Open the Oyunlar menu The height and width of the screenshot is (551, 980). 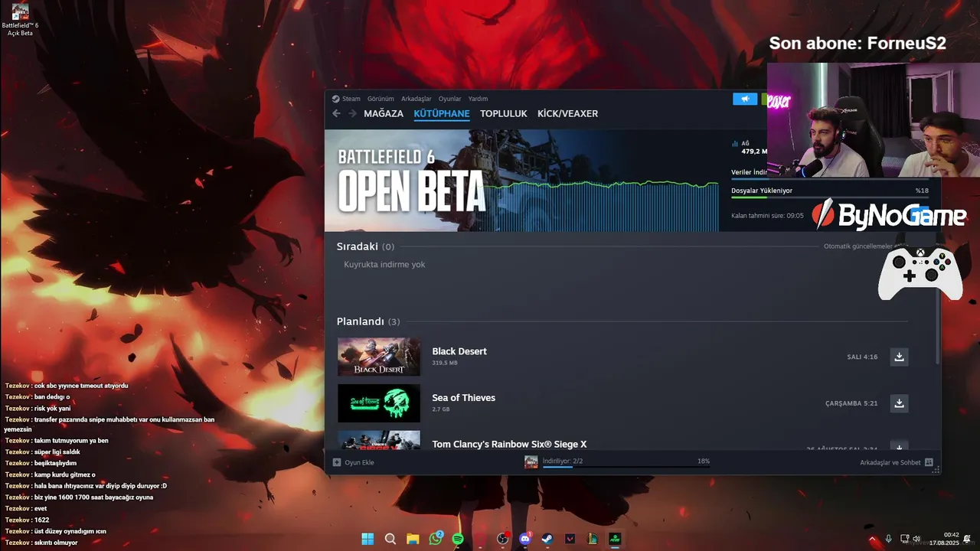450,99
